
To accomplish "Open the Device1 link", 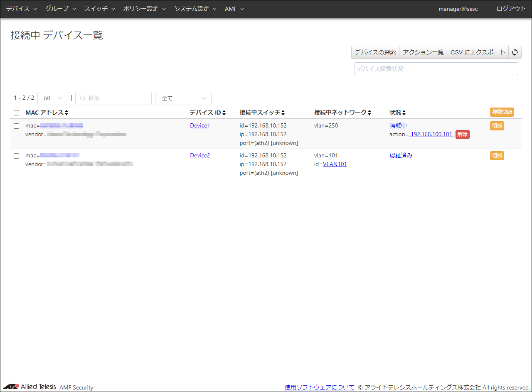I will (x=200, y=125).
